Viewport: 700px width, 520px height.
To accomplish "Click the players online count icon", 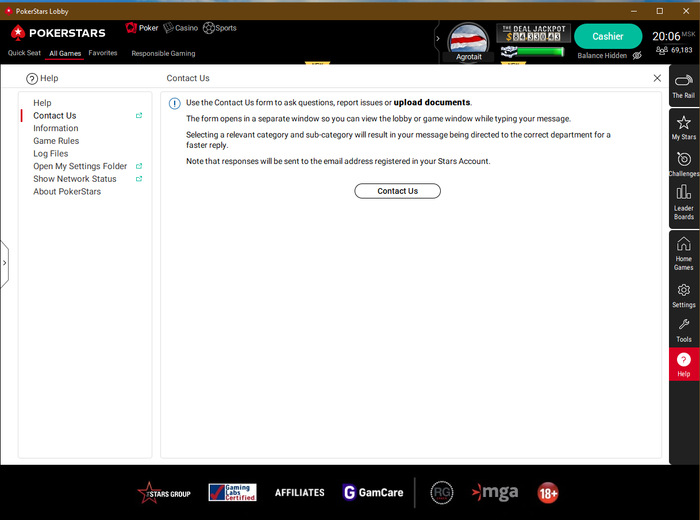I will click(x=662, y=50).
